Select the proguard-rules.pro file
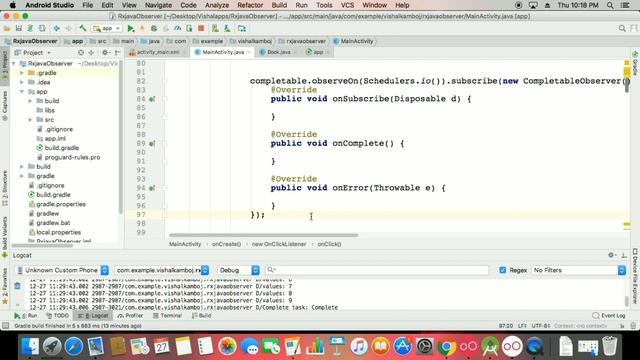 click(x=72, y=157)
